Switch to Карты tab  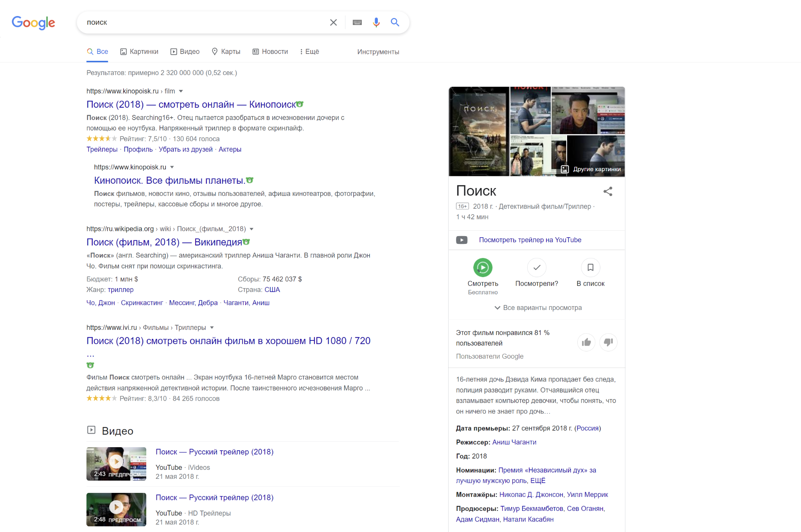pos(226,52)
